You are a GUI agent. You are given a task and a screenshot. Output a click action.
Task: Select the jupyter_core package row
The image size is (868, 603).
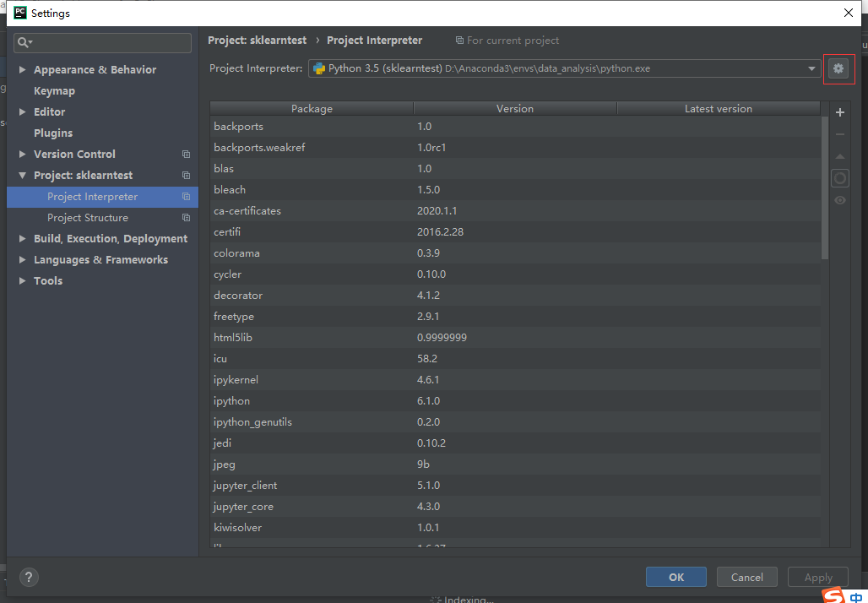point(515,506)
